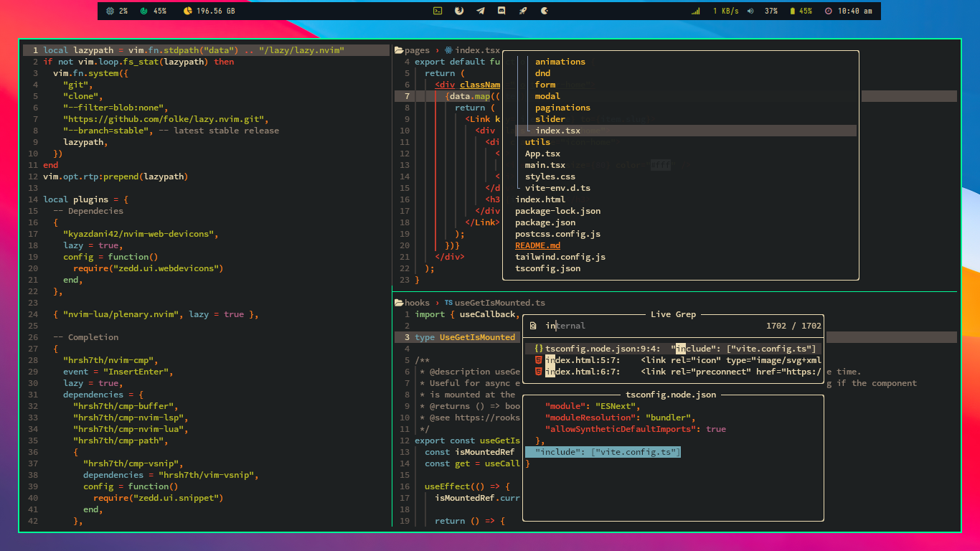Expand the form folder
Screen dimensions: 980x551
(545, 85)
